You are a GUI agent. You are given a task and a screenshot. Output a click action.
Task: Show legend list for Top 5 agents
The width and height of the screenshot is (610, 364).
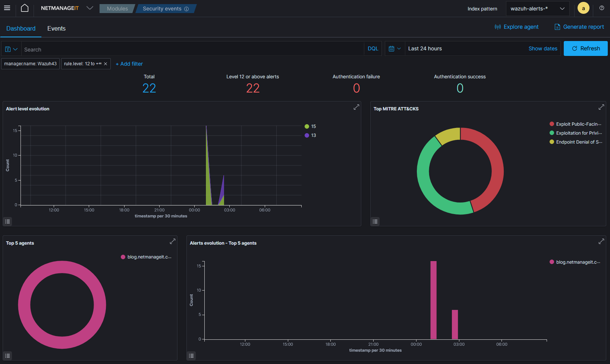click(x=7, y=356)
